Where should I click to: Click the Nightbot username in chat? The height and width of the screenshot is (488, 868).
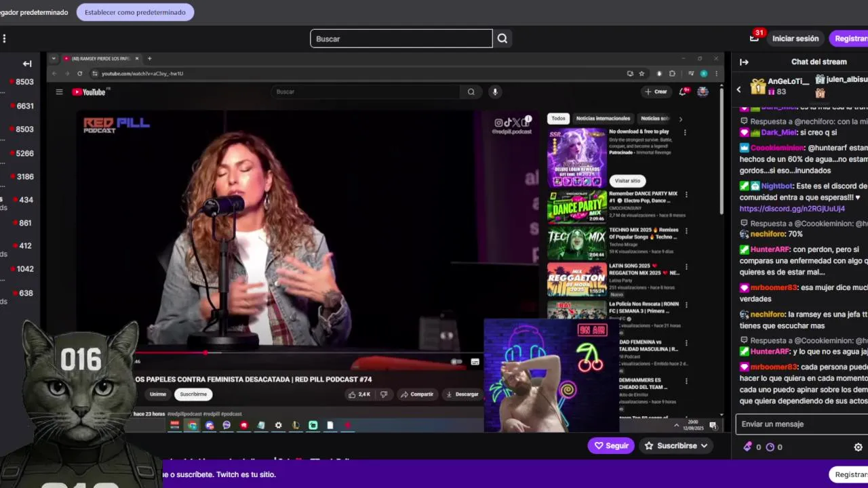(776, 186)
